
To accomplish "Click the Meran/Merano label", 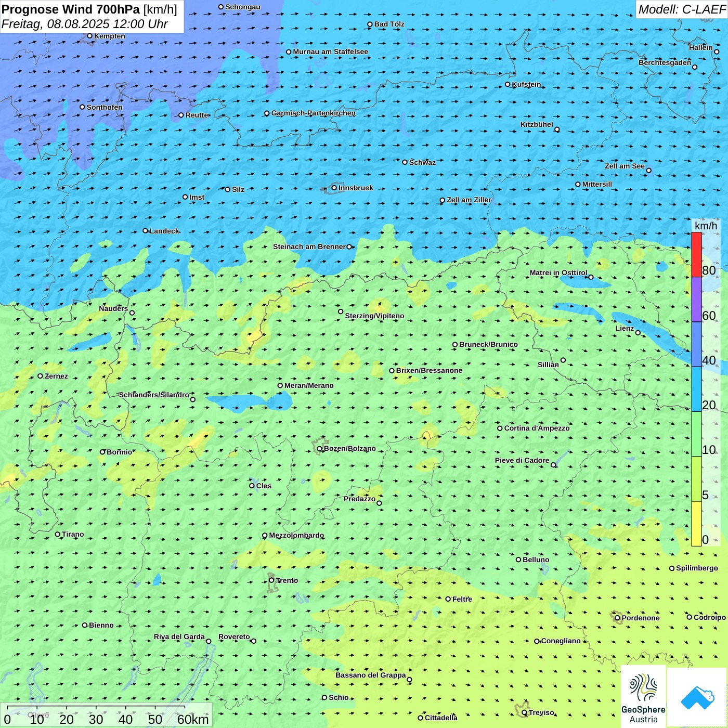I will pyautogui.click(x=309, y=385).
